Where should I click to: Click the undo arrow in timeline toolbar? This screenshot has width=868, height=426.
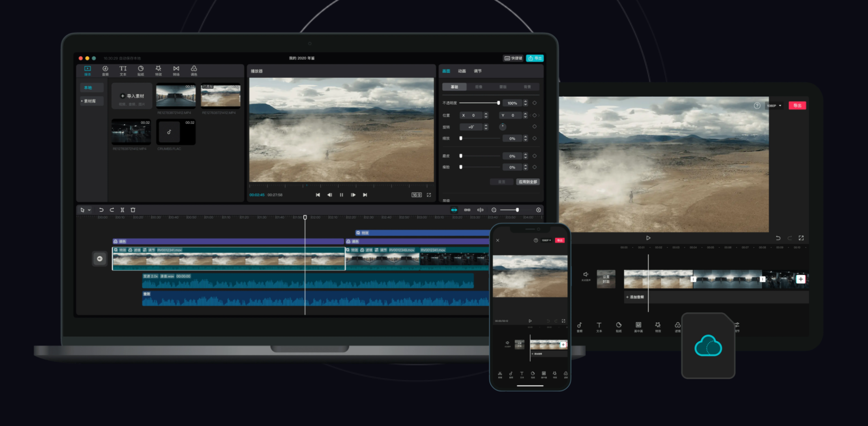(x=101, y=210)
